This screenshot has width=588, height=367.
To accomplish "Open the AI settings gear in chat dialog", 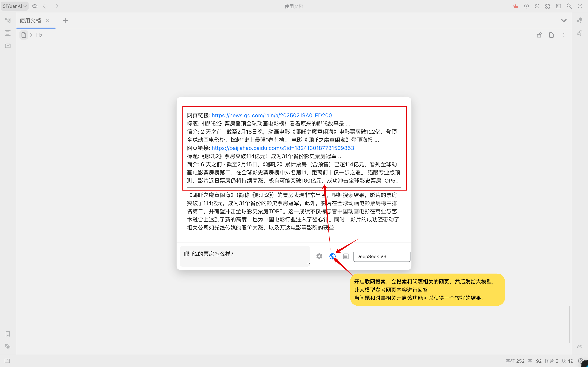I will click(x=319, y=256).
